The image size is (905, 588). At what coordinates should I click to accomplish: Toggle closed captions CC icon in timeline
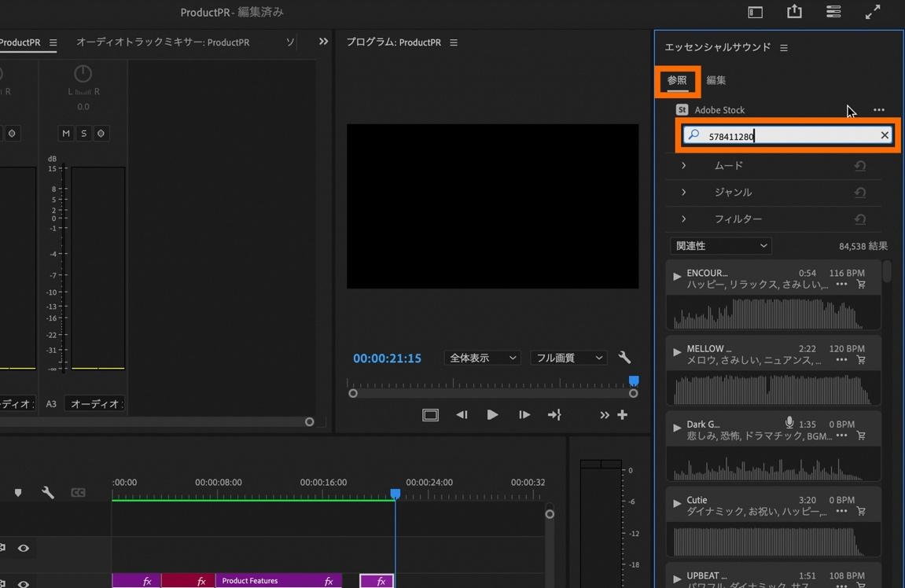[78, 493]
